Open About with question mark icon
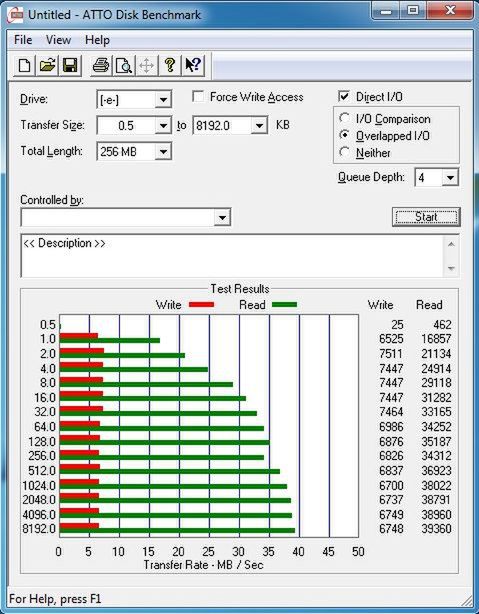 pyautogui.click(x=170, y=65)
